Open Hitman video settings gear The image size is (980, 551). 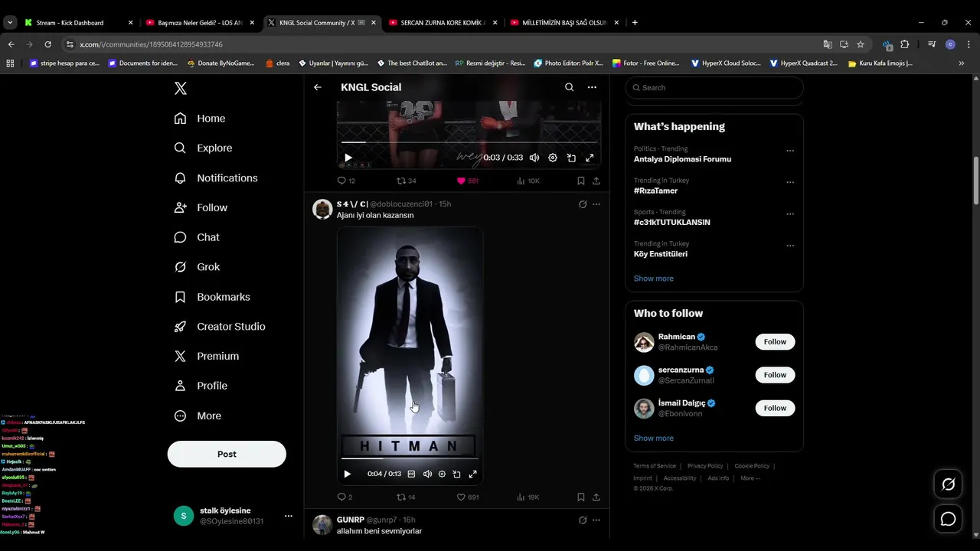pos(442,474)
